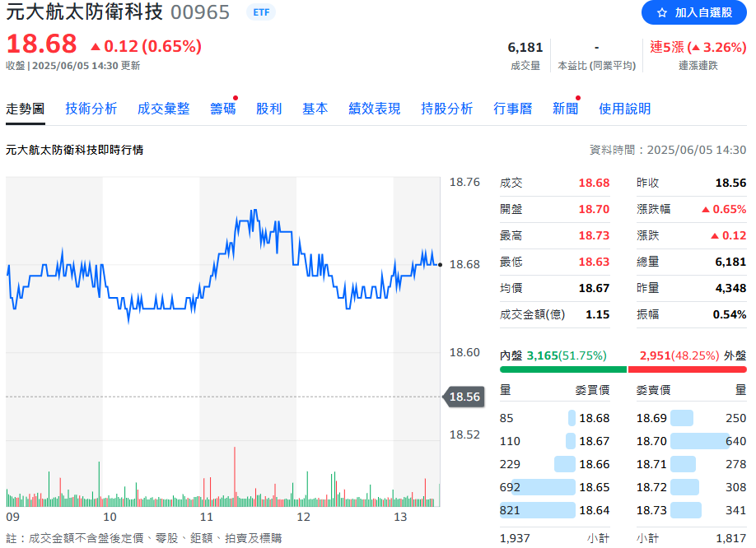View the 績效表現 tab
Image resolution: width=756 pixels, height=548 pixels.
pos(374,109)
